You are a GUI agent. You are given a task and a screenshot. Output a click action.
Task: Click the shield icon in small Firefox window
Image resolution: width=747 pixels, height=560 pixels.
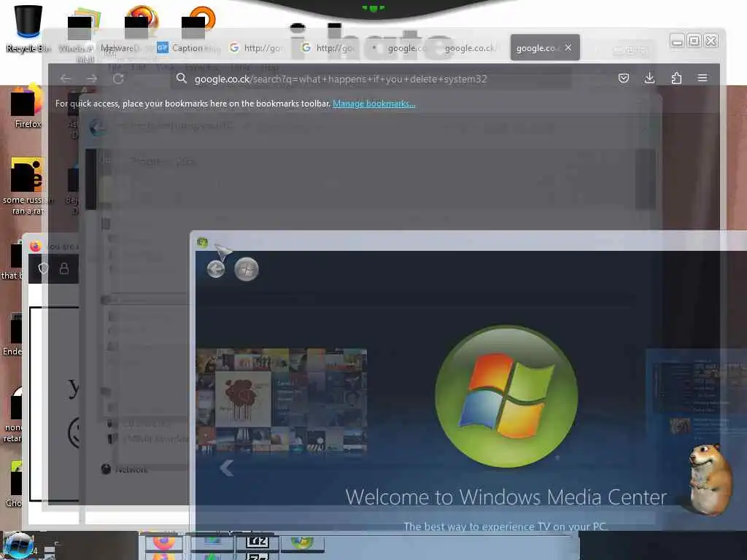click(43, 269)
